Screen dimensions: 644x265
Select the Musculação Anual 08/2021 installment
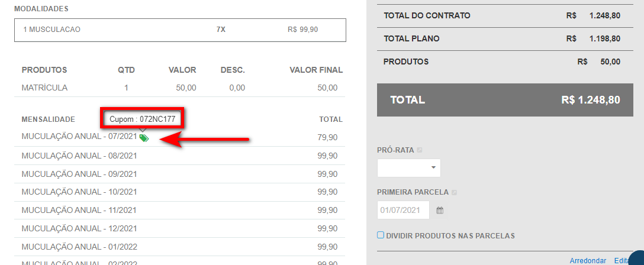click(x=79, y=156)
